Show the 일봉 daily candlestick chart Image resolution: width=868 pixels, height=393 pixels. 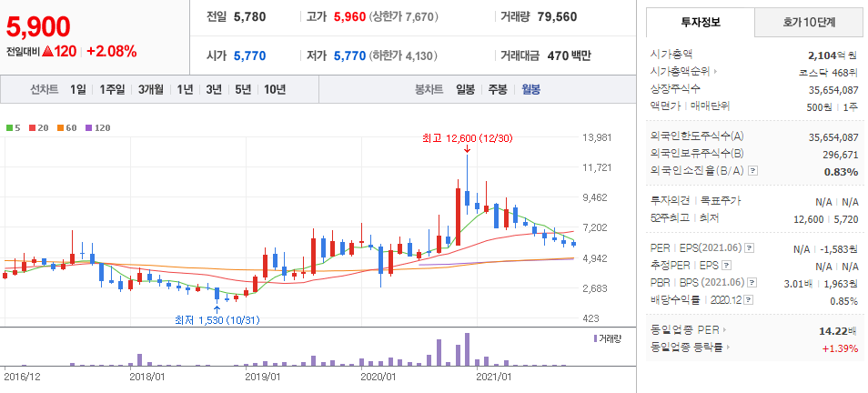point(465,90)
